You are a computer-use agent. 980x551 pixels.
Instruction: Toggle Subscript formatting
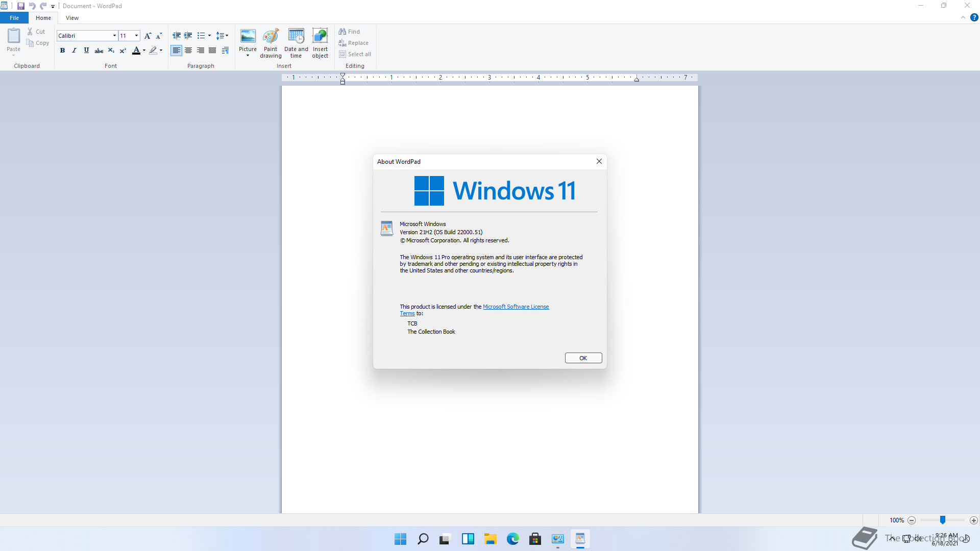pos(111,51)
